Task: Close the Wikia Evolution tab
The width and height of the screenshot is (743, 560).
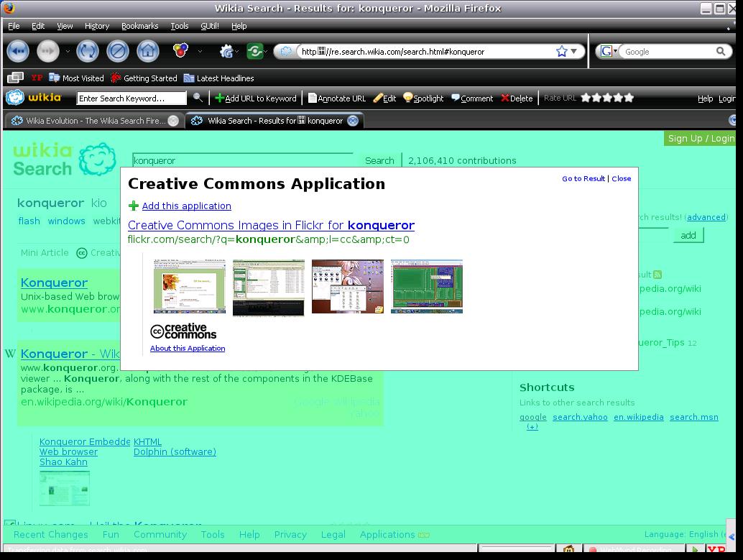Action: click(x=174, y=121)
